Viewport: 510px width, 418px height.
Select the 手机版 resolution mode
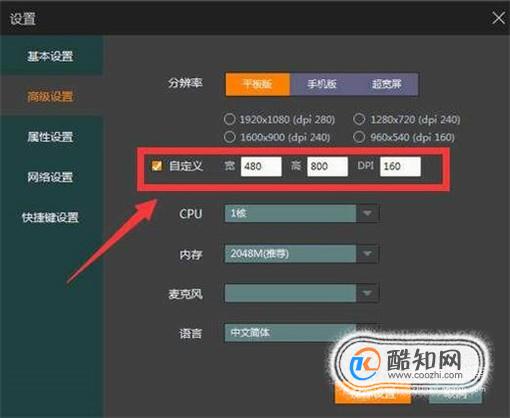322,84
